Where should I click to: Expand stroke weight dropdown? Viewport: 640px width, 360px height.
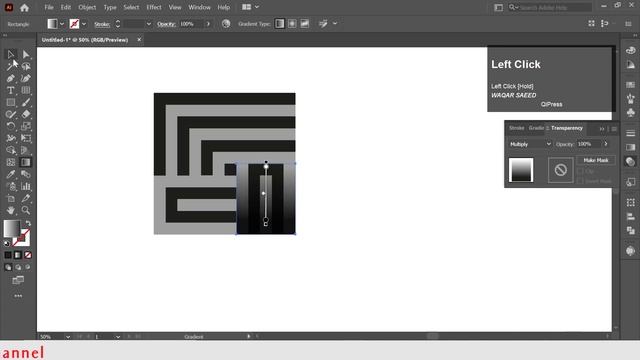click(x=149, y=24)
